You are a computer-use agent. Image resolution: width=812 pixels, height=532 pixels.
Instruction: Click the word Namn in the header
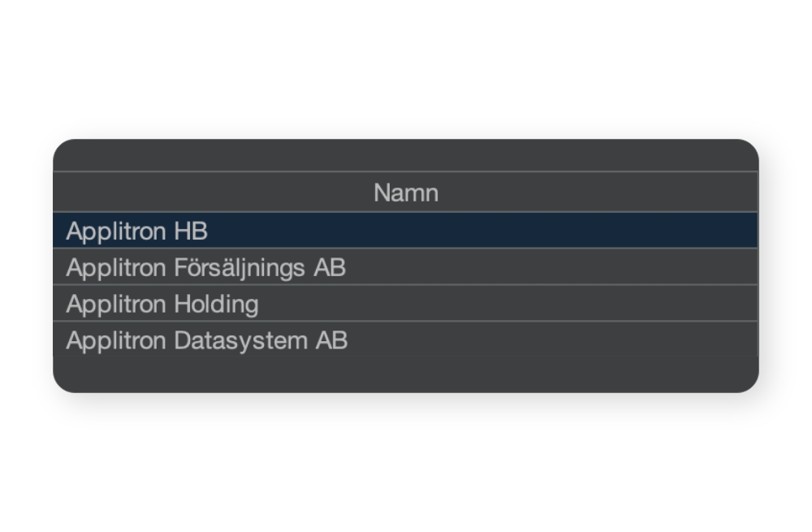point(406,192)
